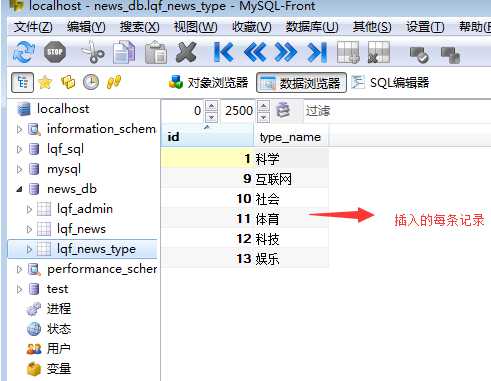Open the 编辑(Y) menu

[x=86, y=27]
